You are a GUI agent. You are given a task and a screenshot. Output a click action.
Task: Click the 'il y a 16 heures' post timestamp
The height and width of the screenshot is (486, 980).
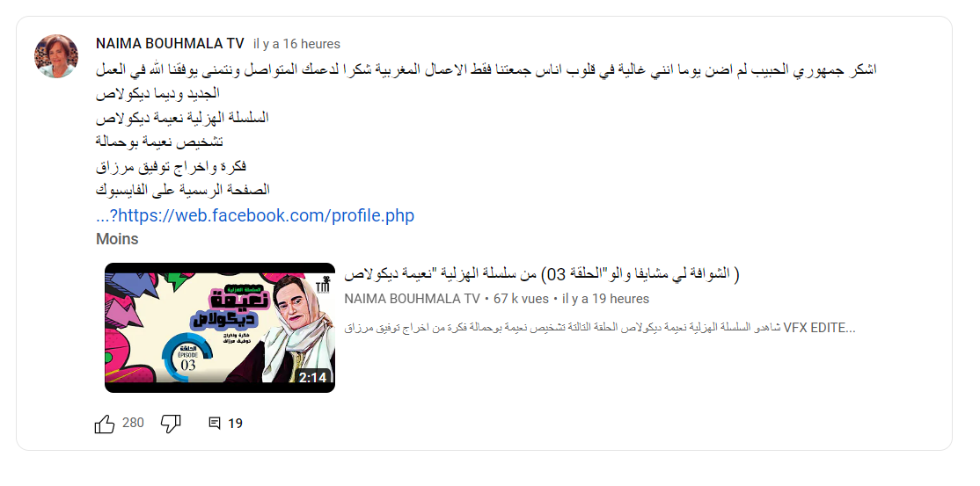click(296, 44)
